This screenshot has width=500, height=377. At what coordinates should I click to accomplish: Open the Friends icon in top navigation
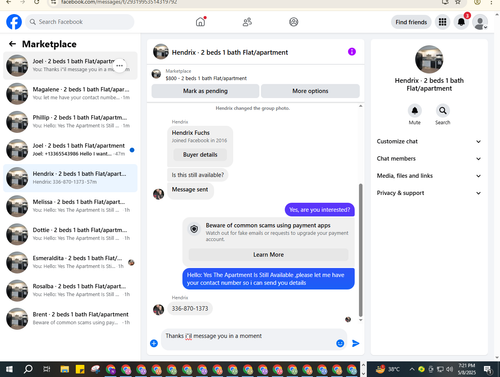pos(247,22)
